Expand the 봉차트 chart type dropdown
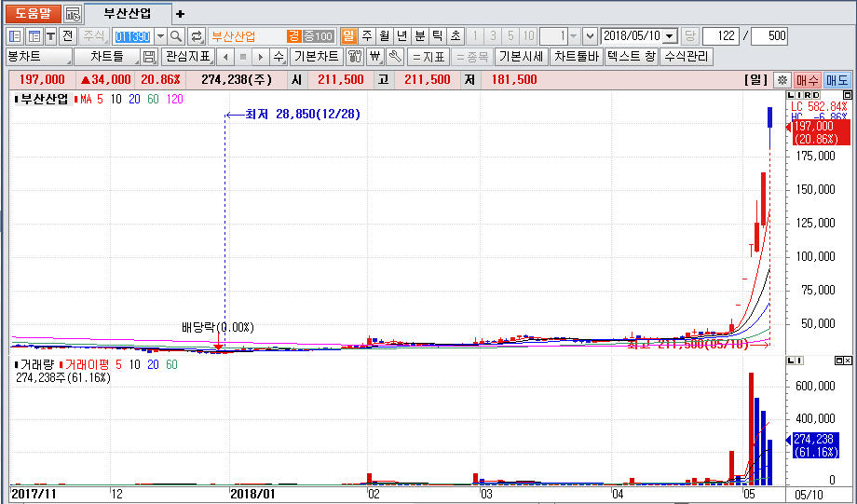This screenshot has width=857, height=504. coord(67,57)
